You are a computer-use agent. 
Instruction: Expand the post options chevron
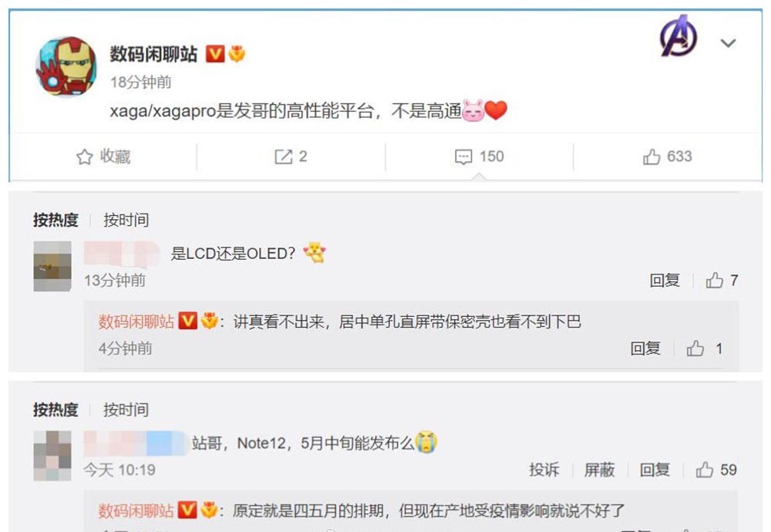coord(729,43)
